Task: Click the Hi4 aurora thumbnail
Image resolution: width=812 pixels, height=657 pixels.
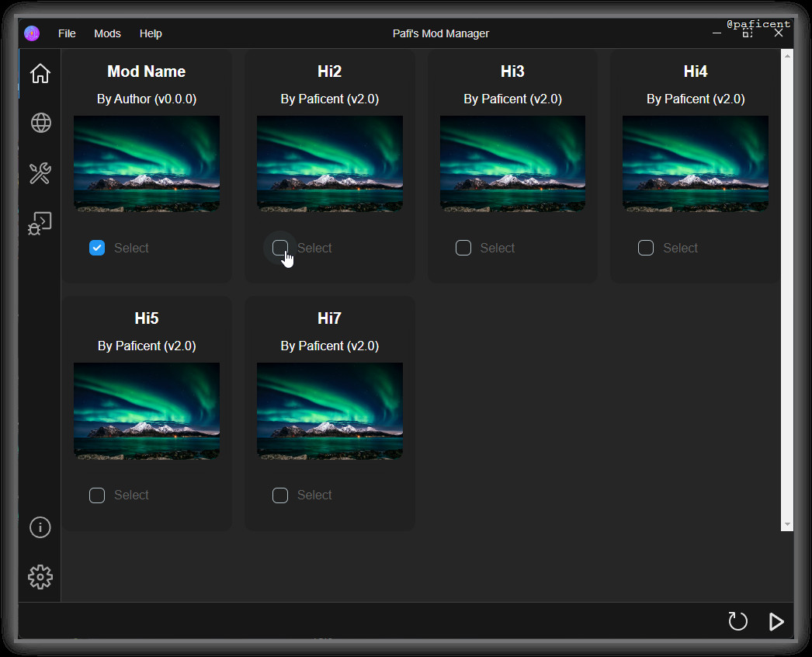Action: click(x=696, y=164)
